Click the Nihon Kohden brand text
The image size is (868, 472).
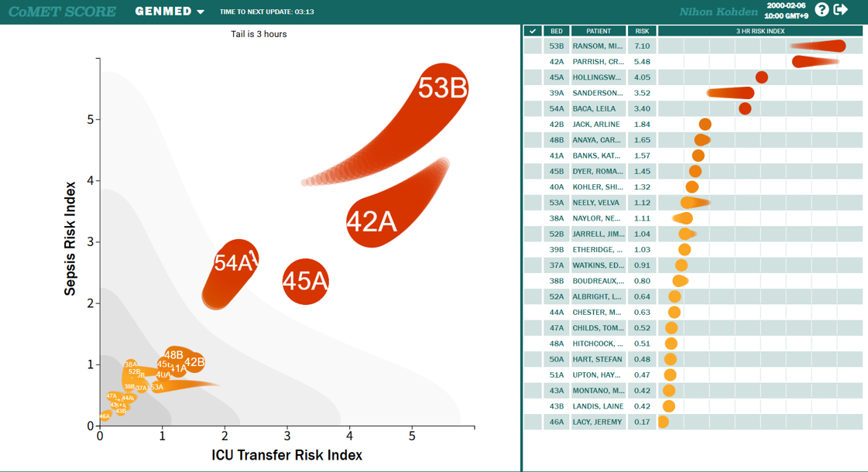(x=719, y=12)
